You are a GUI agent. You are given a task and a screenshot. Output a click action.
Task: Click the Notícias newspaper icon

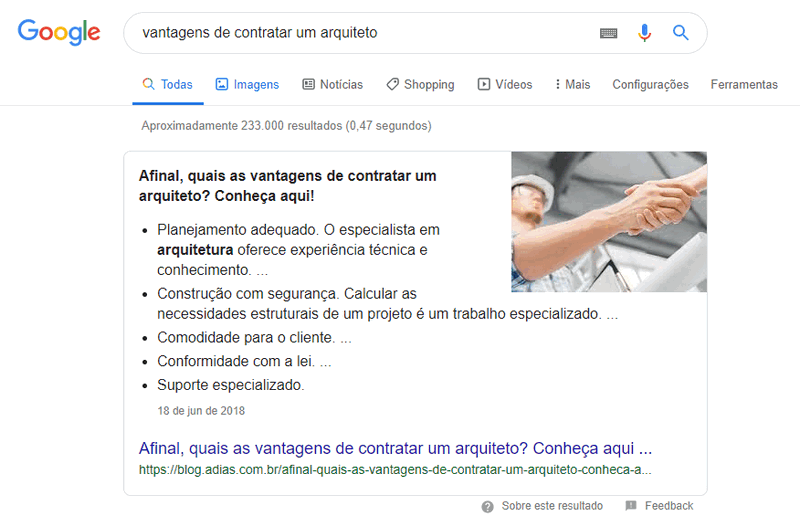308,84
